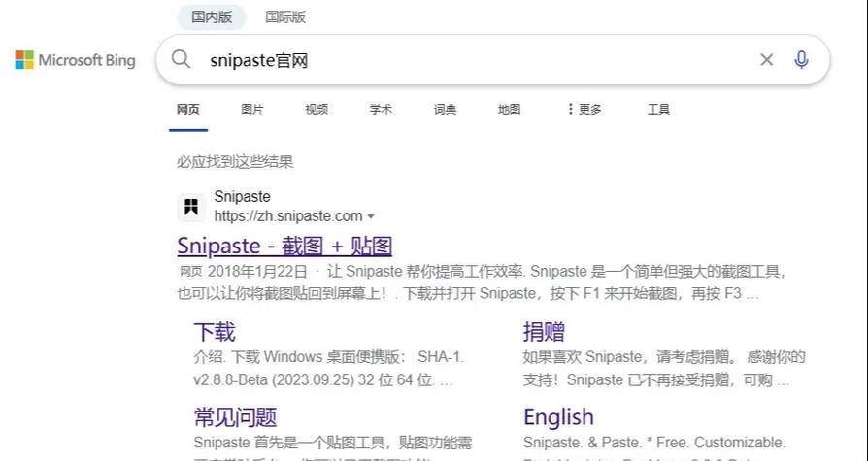The width and height of the screenshot is (868, 461).
Task: Click the Snipaste site favicon
Action: pyautogui.click(x=191, y=207)
